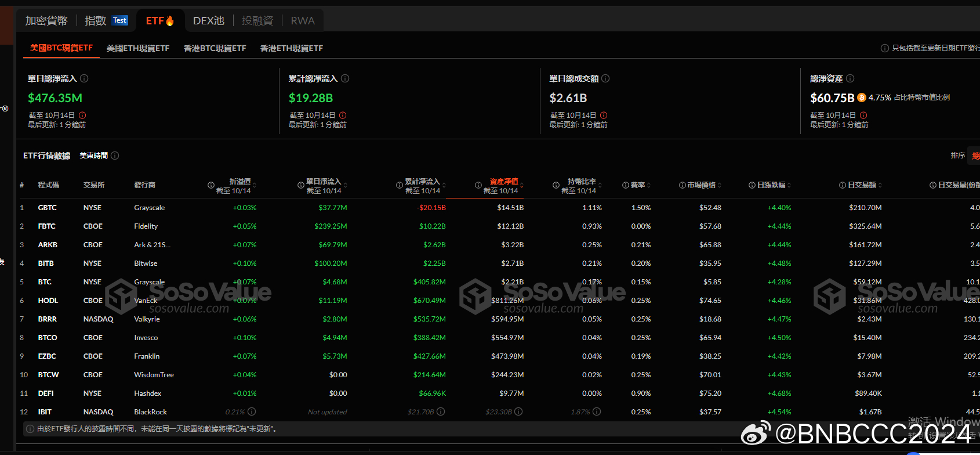
Task: Open the BITB ticker row
Action: [46, 263]
